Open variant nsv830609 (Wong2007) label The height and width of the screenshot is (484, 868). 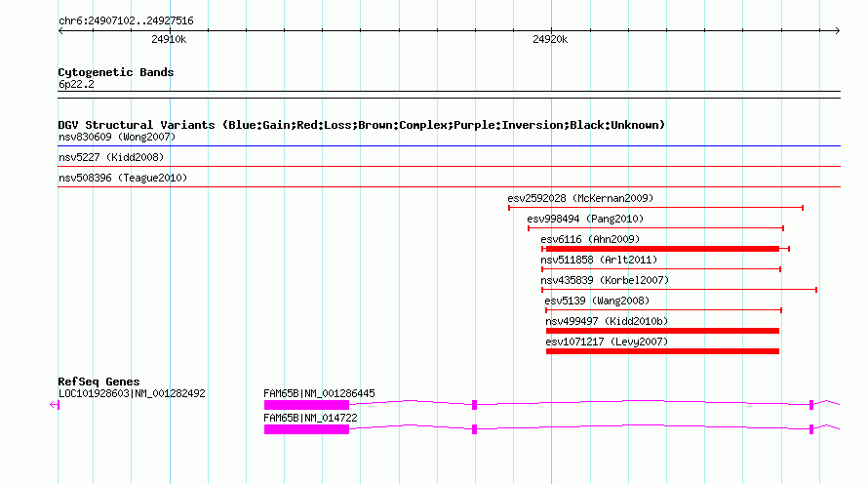[117, 137]
